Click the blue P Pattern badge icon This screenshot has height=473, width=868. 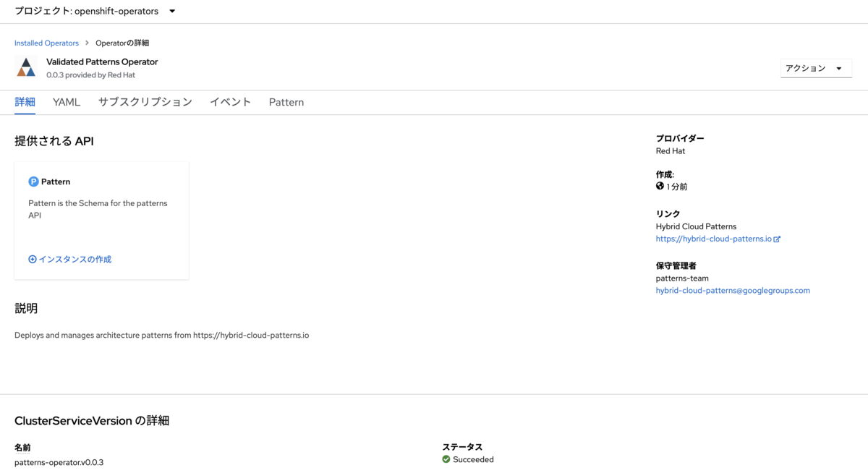(33, 182)
